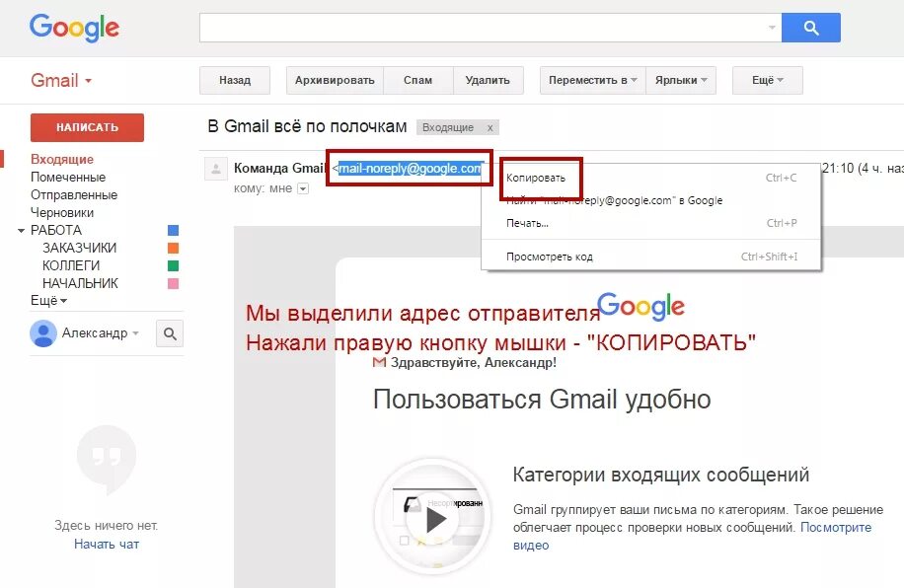Open the Черновики folder
This screenshot has width=904, height=588.
pyautogui.click(x=62, y=213)
